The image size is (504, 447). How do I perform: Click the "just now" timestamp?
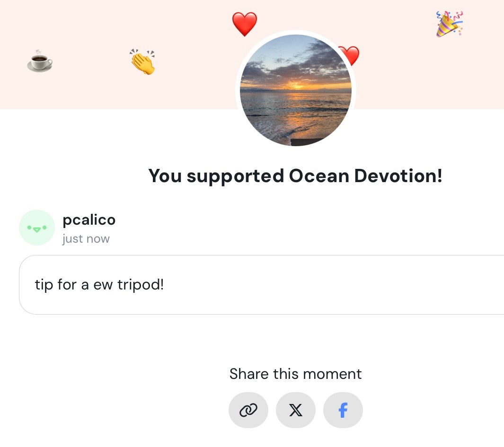coord(86,239)
